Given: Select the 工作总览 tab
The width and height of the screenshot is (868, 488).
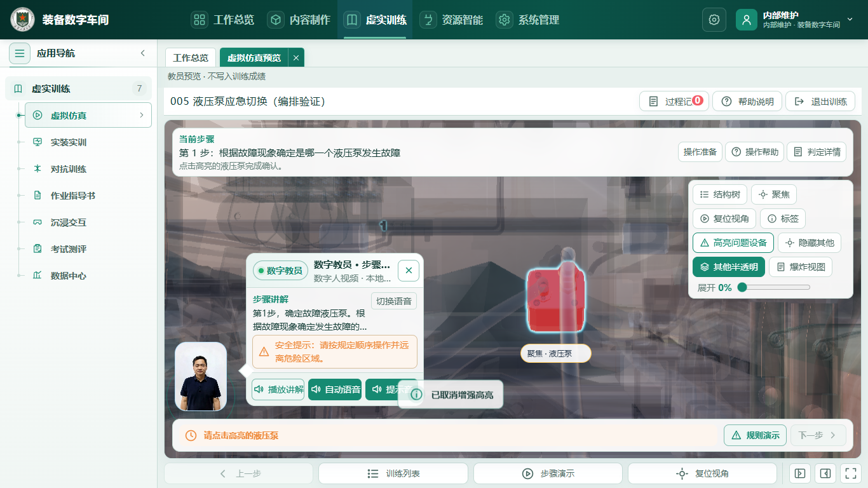Looking at the screenshot, I should tap(191, 58).
